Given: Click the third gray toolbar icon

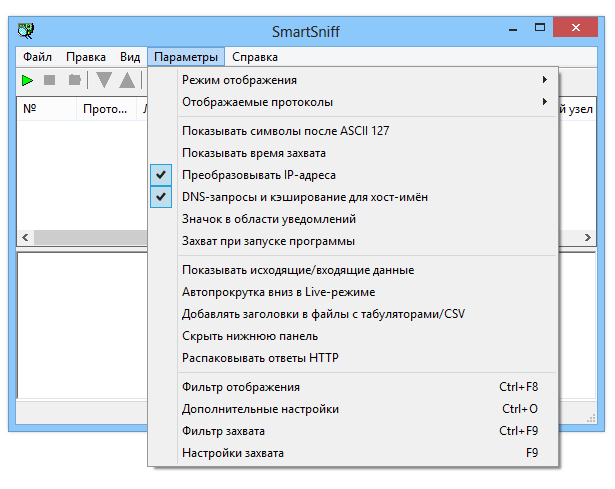Looking at the screenshot, I should (73, 79).
